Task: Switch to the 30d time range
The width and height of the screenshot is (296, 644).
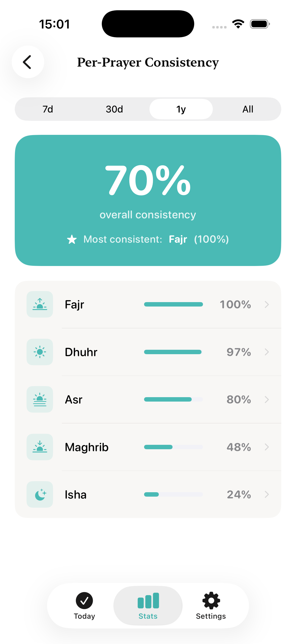Action: (x=114, y=109)
